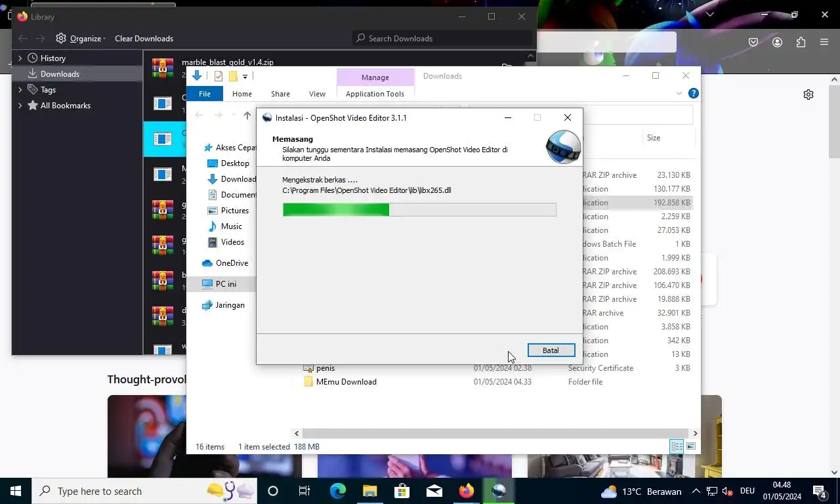Screen dimensions: 840x504
Task: Switch to the Share ribbon tab
Action: [280, 94]
